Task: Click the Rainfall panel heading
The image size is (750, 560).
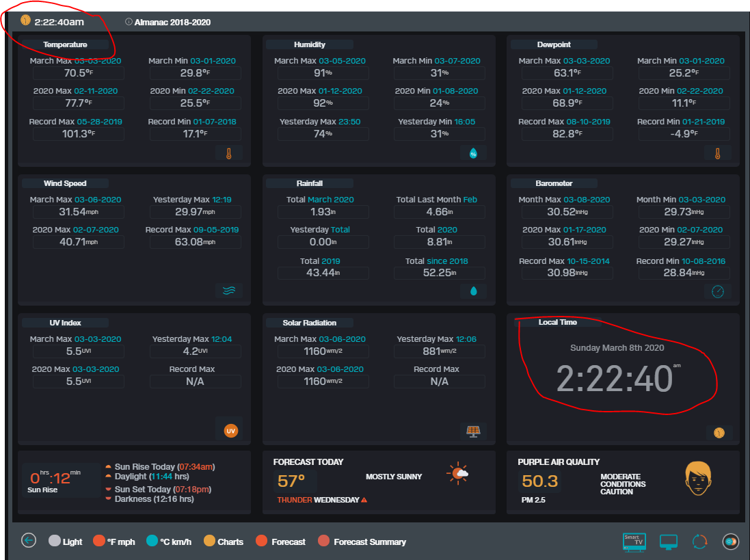Action: pos(310,183)
